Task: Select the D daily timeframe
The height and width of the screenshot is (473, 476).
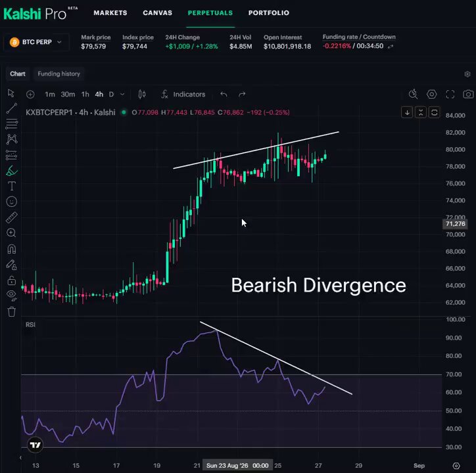Action: click(x=111, y=95)
